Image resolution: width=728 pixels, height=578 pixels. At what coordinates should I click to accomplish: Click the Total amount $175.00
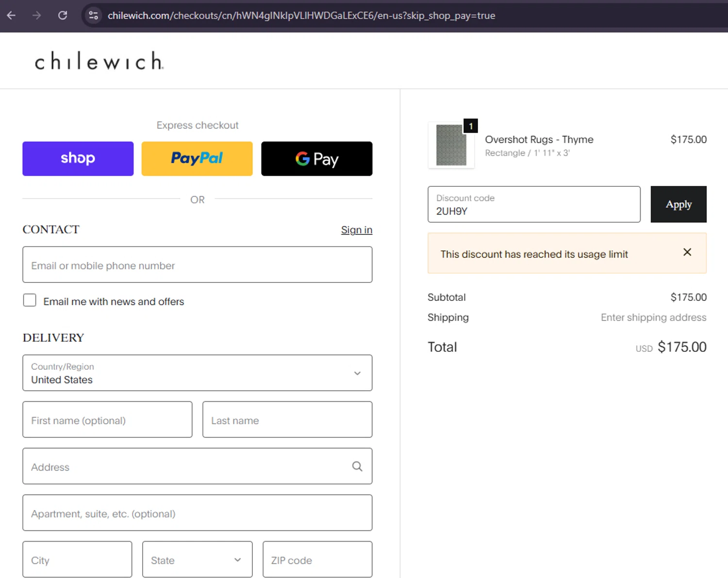(682, 347)
